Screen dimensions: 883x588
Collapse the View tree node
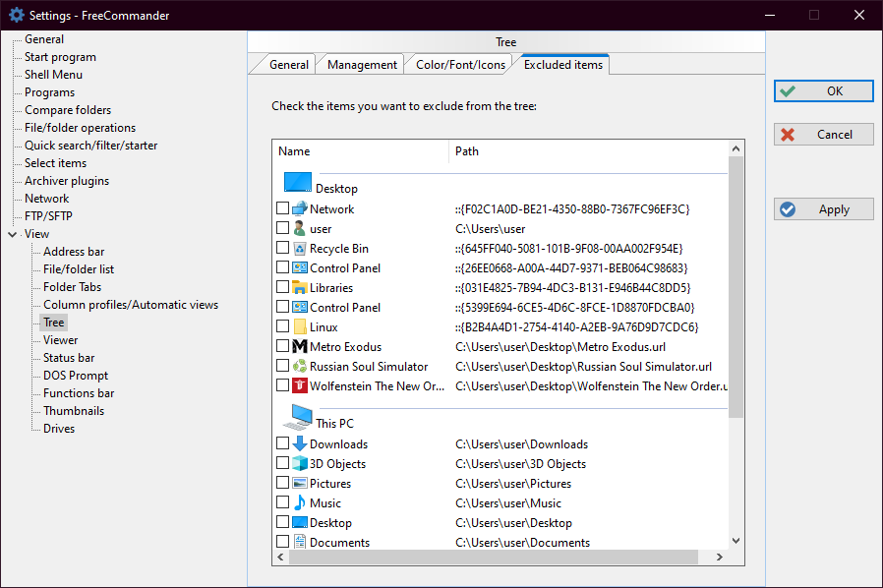click(x=12, y=234)
